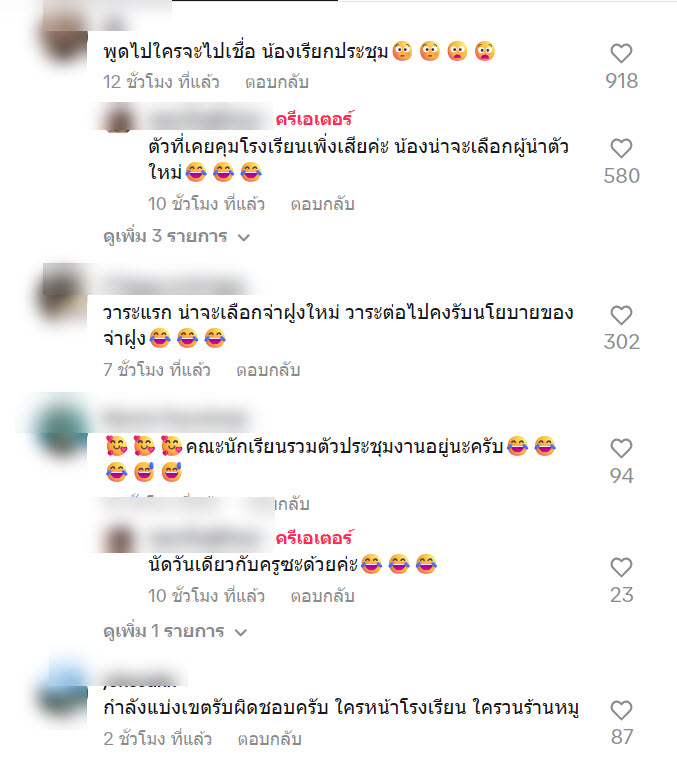Like the creator reply with 580 likes
Image resolution: width=677 pixels, height=773 pixels.
(621, 148)
